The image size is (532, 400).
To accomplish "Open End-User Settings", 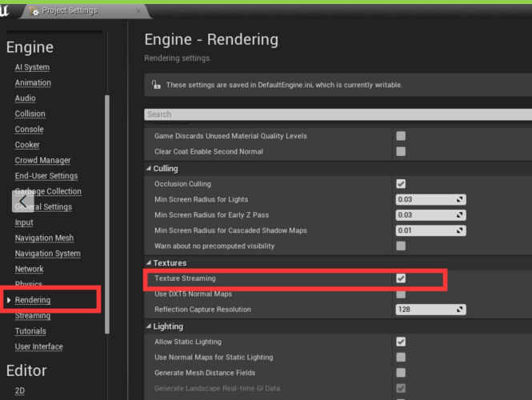I will (46, 176).
